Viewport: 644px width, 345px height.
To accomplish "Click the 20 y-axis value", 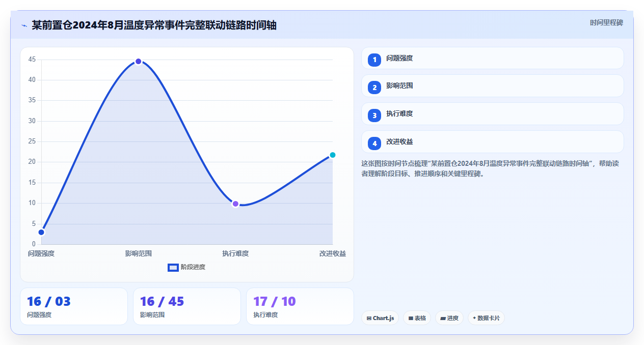I will coord(32,162).
